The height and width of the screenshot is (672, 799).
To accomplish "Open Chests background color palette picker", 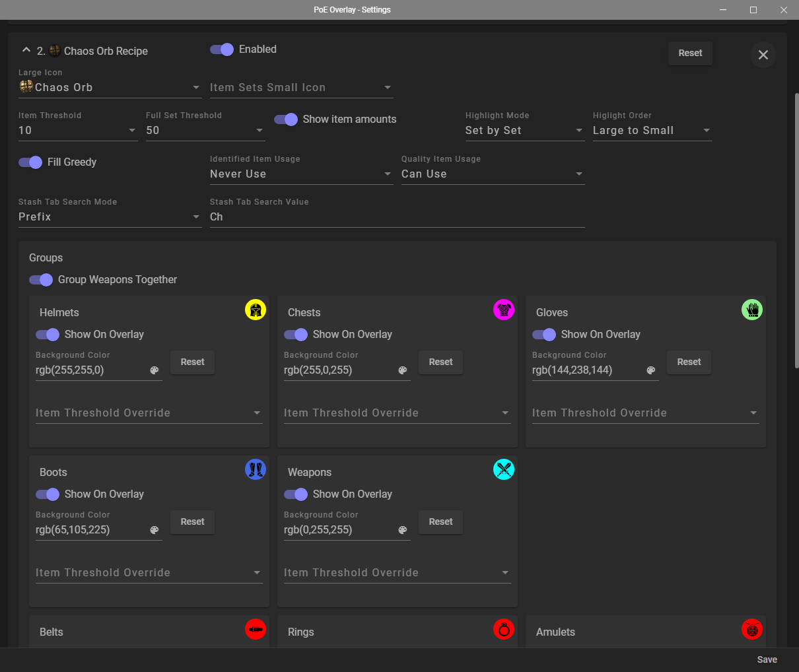I will click(x=403, y=370).
